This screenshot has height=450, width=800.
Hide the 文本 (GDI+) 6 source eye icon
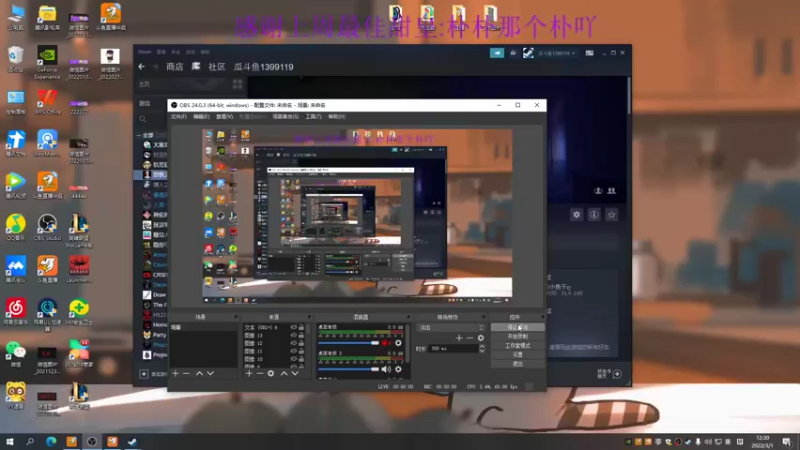point(293,328)
